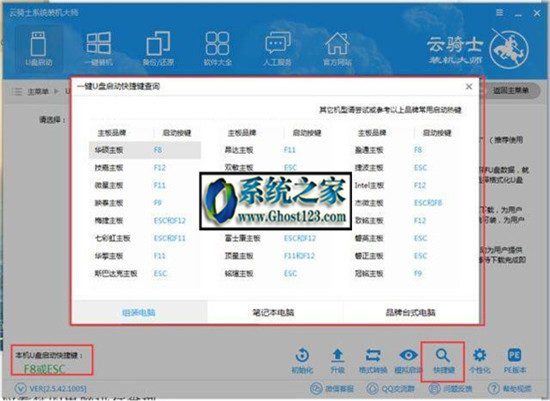550x401 pixels.
Task: Click ESC或F11 key for 七彩虹主板
Action: [169, 238]
